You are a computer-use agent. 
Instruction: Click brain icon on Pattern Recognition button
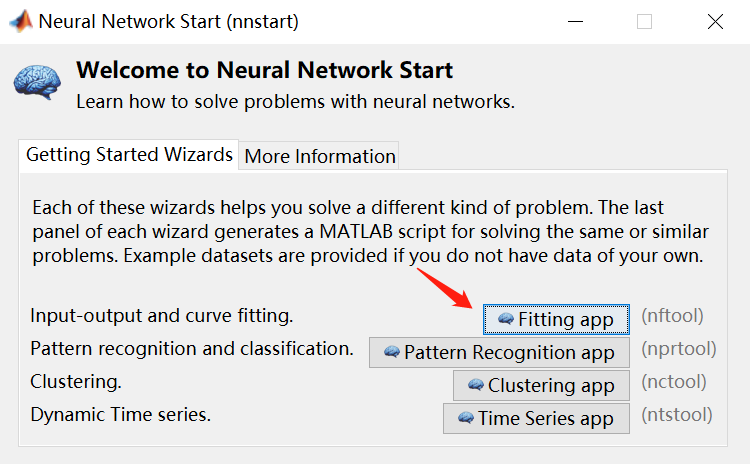coord(392,352)
